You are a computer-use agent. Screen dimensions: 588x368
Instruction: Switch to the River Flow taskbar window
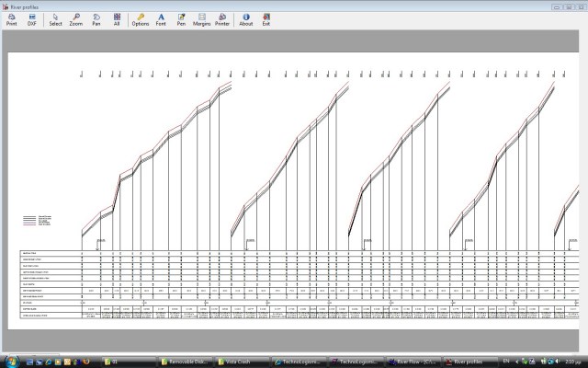pos(412,362)
